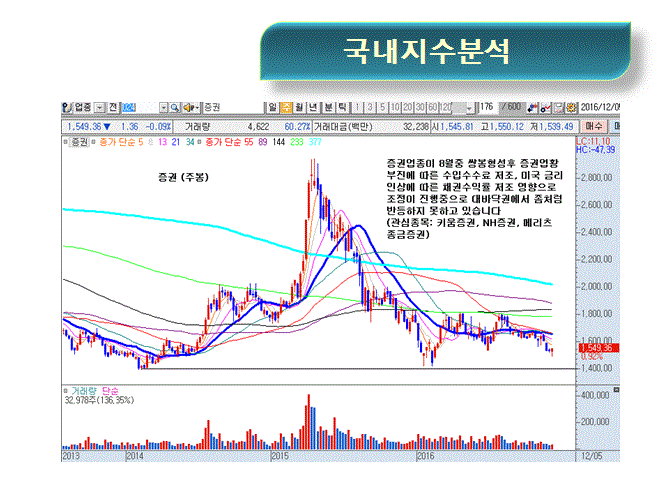Select the 일 (daily) period button
The height and width of the screenshot is (498, 668).
point(273,107)
